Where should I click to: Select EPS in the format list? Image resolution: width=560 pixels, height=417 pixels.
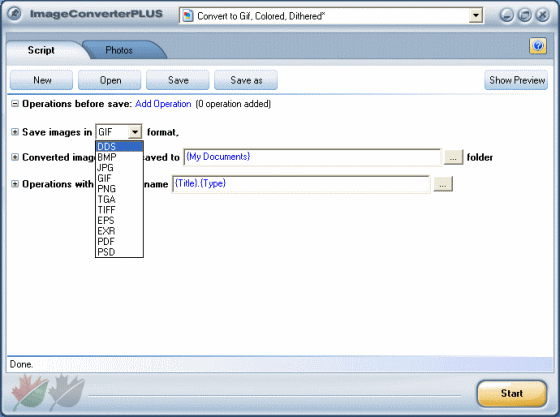[x=119, y=220]
